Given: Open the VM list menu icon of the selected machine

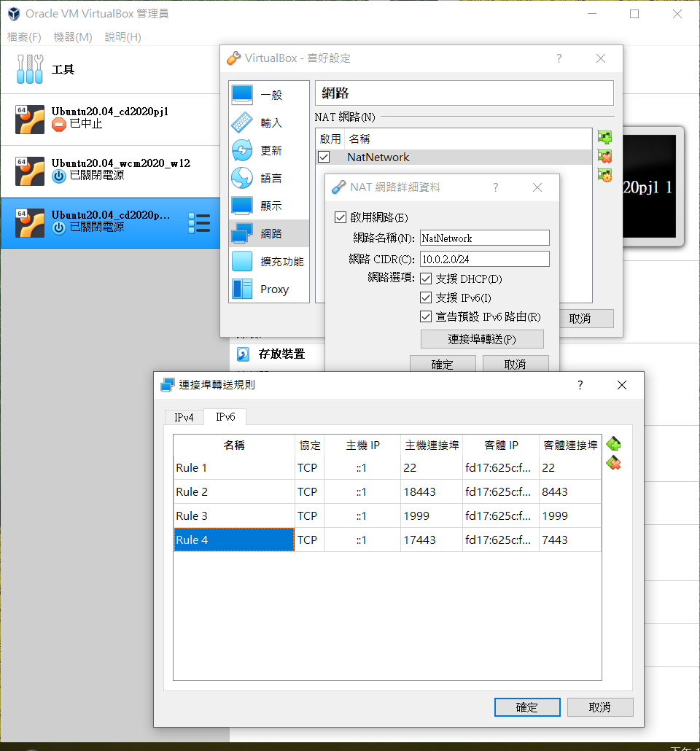Looking at the screenshot, I should click(199, 223).
